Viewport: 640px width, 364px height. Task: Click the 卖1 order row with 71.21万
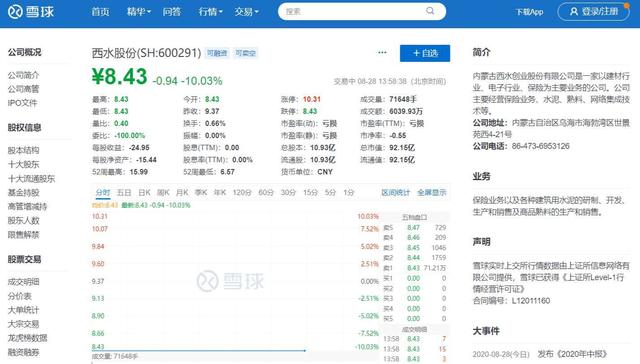pos(415,268)
